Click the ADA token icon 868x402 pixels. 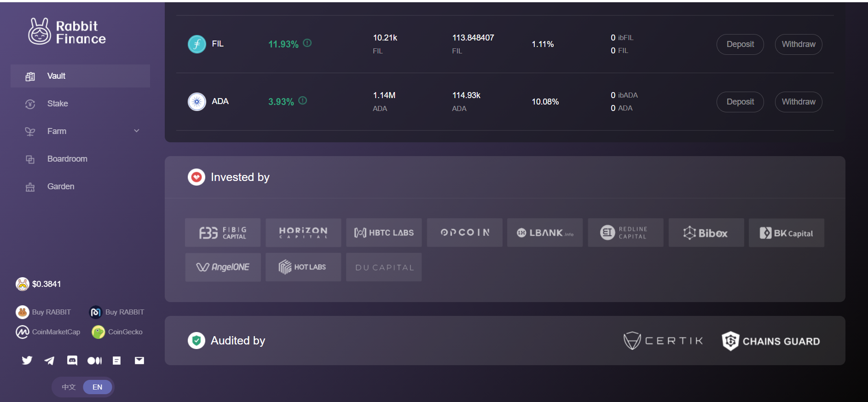click(x=197, y=102)
